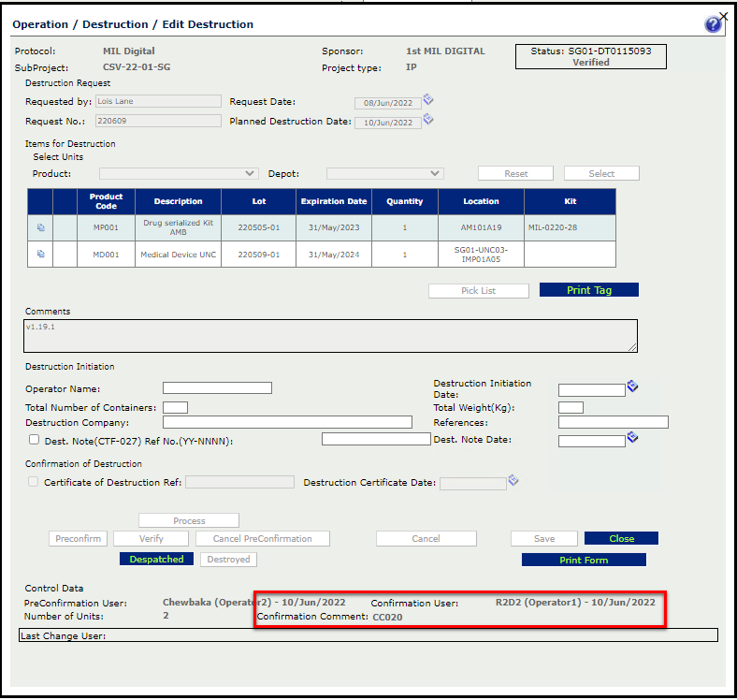Click the copy icon in MD001 row
737x700 pixels.
pos(41,254)
